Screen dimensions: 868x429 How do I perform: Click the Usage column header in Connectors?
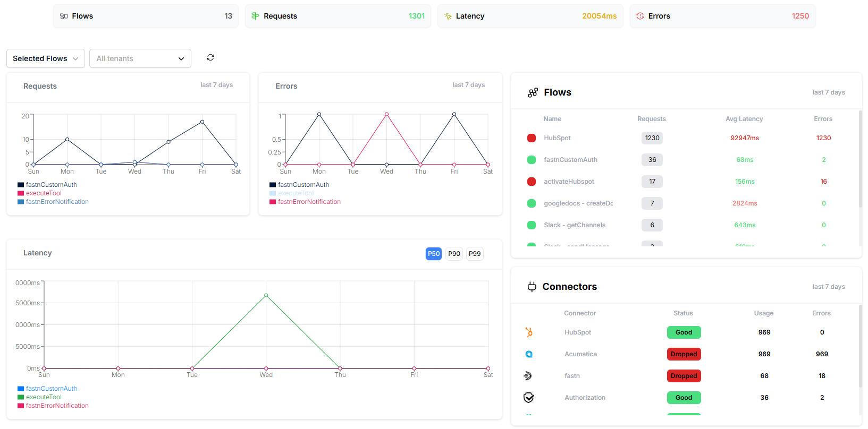pyautogui.click(x=764, y=313)
